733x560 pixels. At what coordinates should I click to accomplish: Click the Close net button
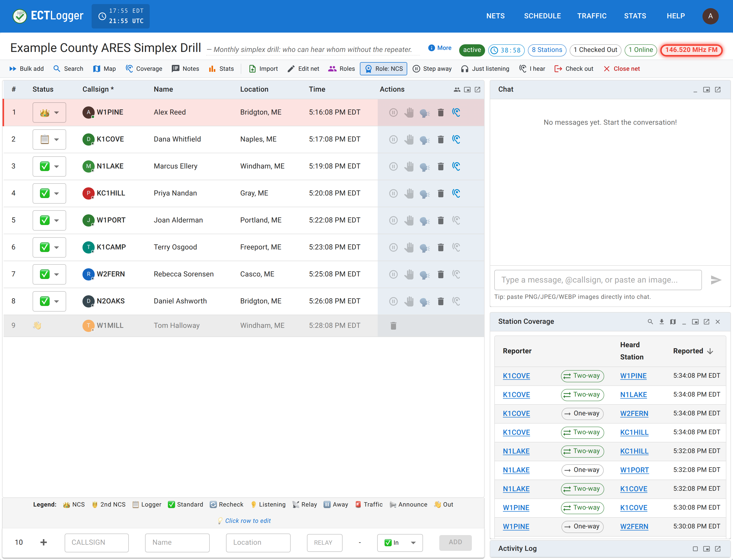622,69
